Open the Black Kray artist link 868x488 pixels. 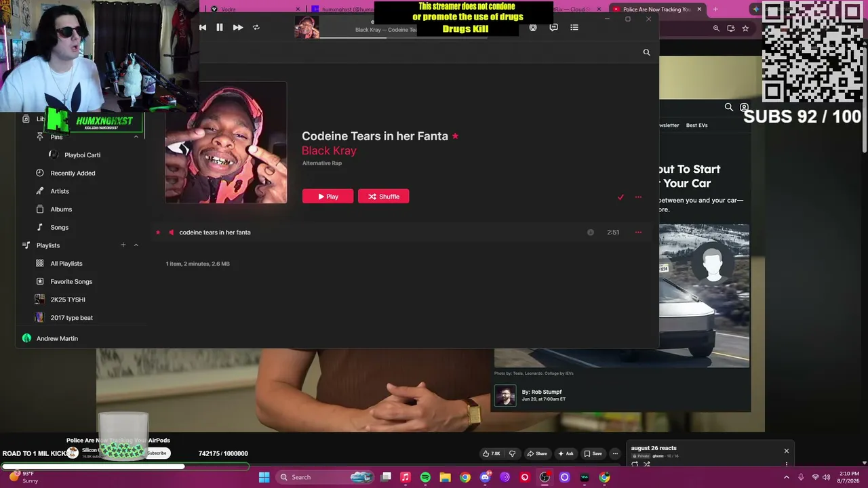click(x=329, y=150)
